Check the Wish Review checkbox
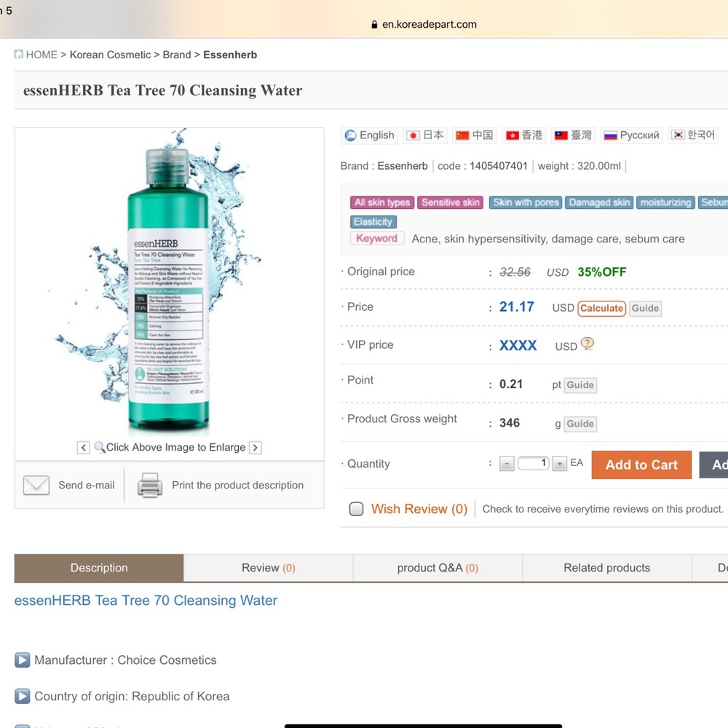728x728 pixels. point(356,508)
